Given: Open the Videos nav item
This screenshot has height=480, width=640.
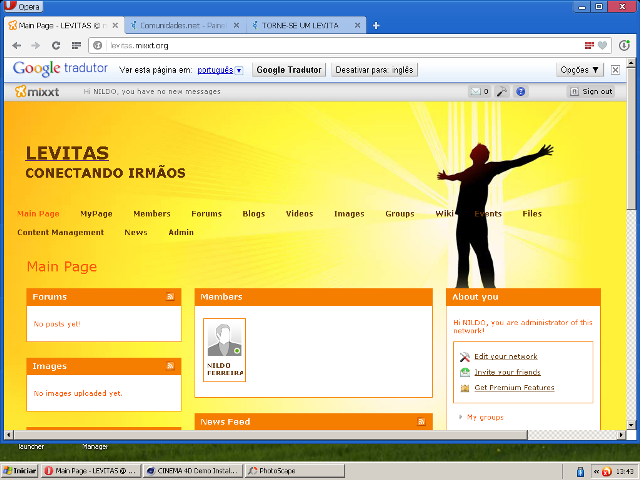Looking at the screenshot, I should (x=300, y=213).
